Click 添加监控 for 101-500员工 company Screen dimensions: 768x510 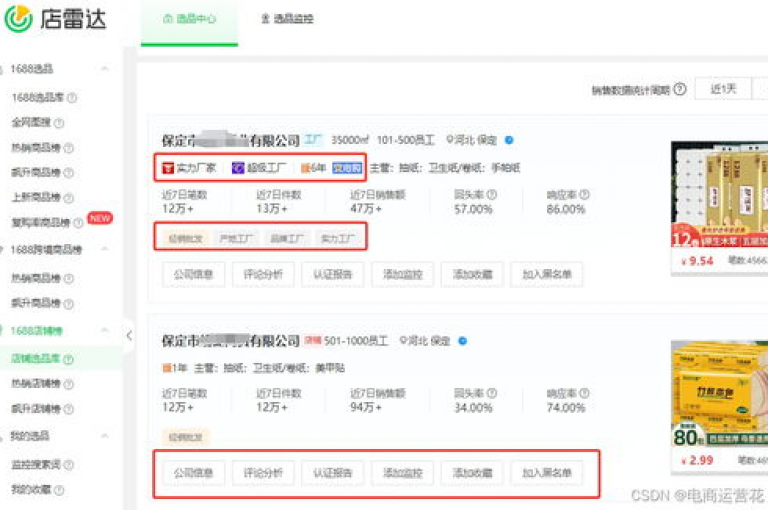coord(403,274)
